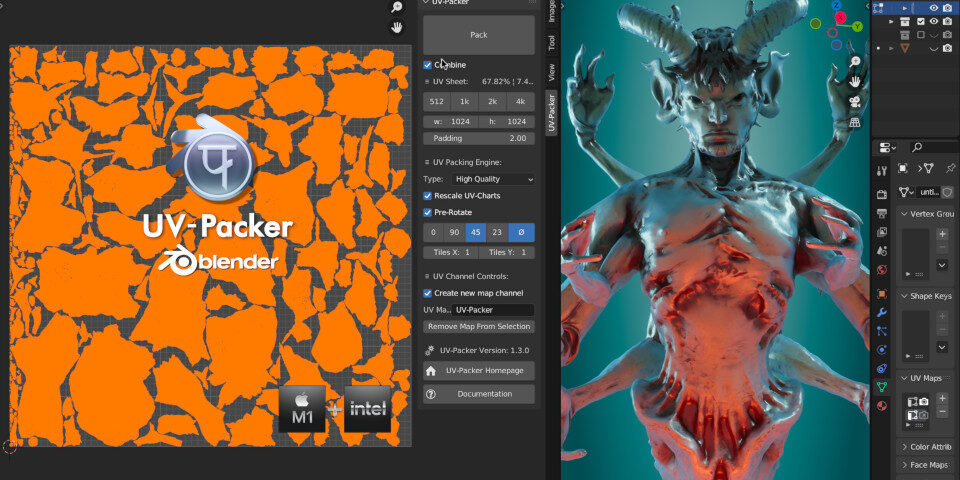The width and height of the screenshot is (960, 480).
Task: Open the Scene properties tab icon
Action: 882,250
